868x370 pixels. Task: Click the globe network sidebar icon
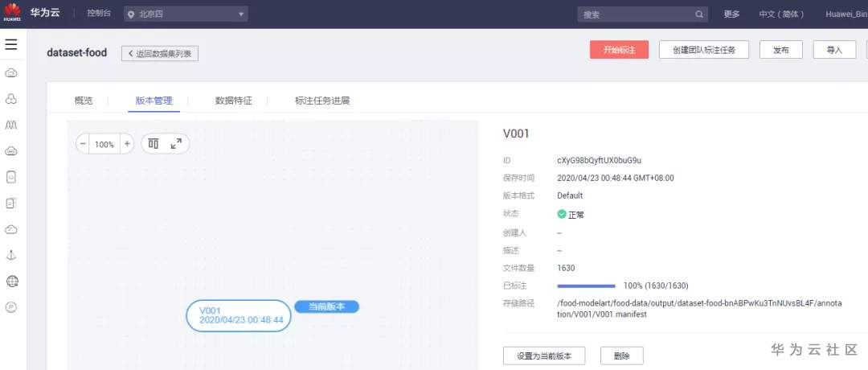11,282
